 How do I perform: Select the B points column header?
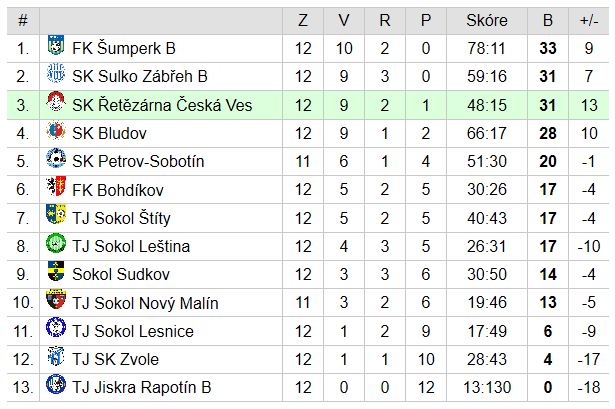tap(548, 20)
